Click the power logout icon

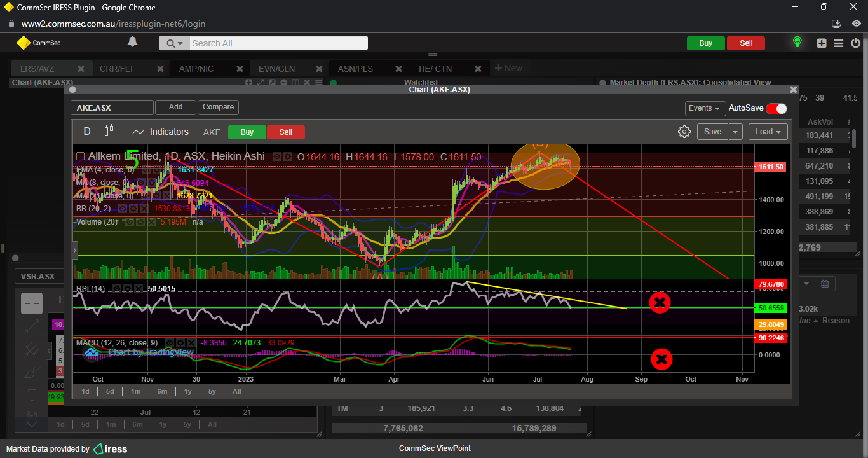855,43
